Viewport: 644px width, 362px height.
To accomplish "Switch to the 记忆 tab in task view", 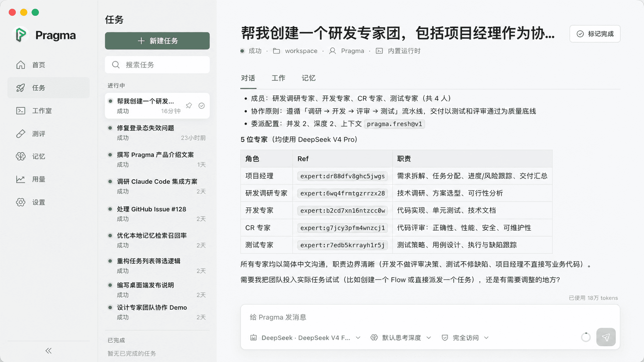I will 309,78.
